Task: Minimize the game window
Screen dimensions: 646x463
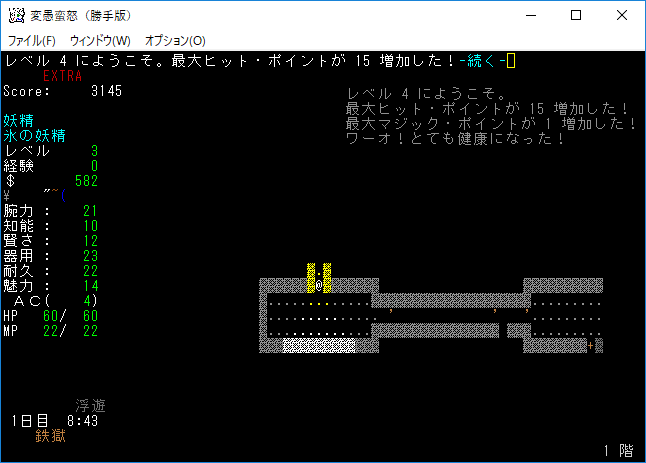Action: point(529,15)
